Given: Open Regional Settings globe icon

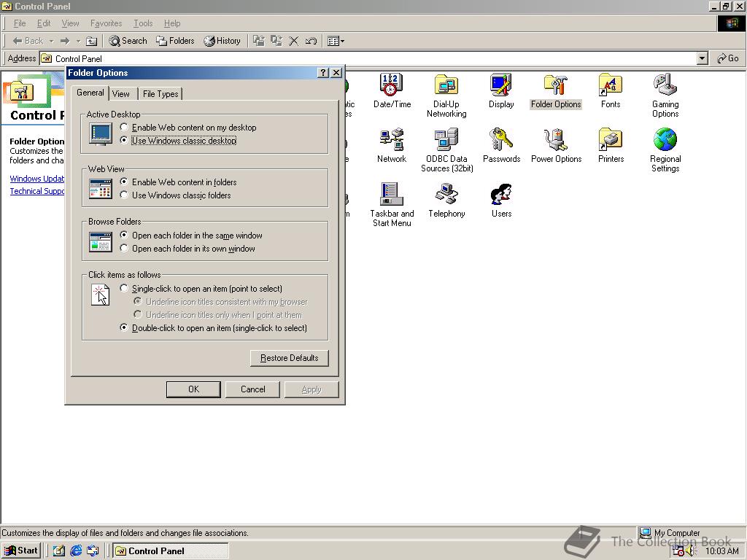Looking at the screenshot, I should (x=665, y=150).
